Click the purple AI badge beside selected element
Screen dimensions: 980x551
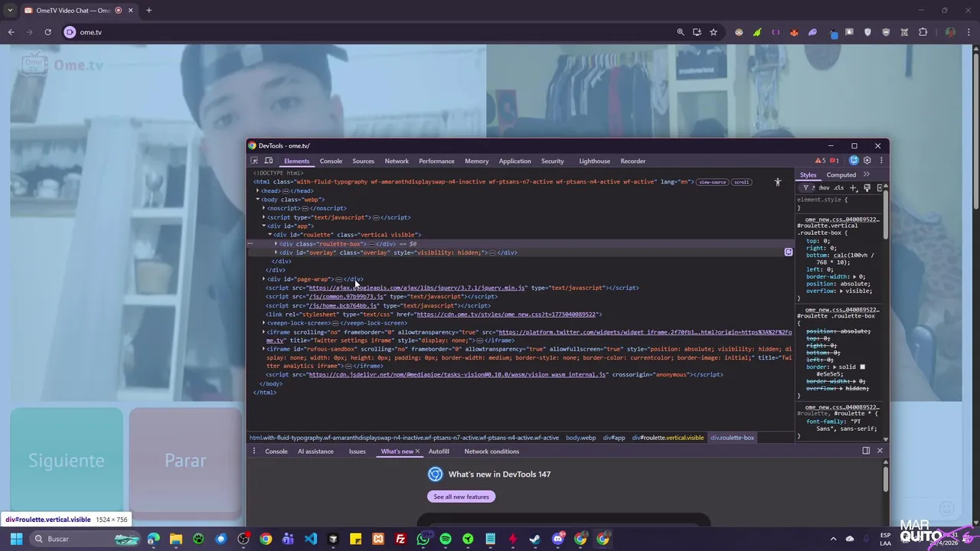(x=788, y=252)
